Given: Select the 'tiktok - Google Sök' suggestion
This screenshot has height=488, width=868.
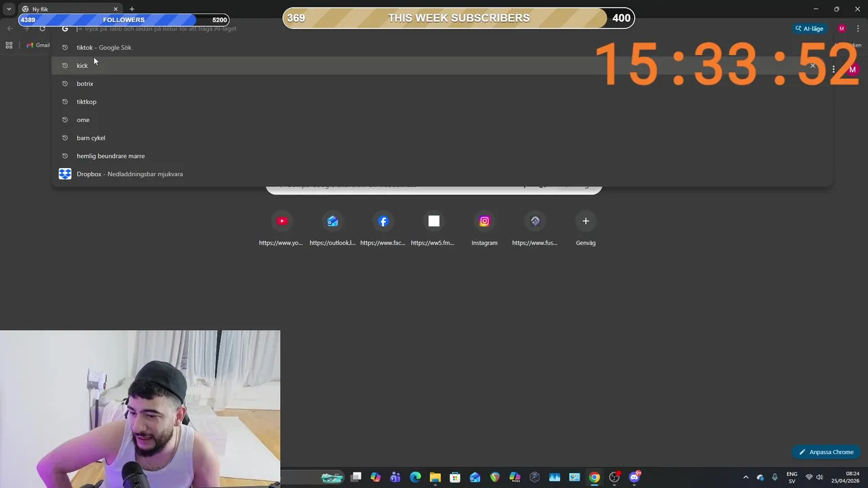Looking at the screenshot, I should point(441,47).
